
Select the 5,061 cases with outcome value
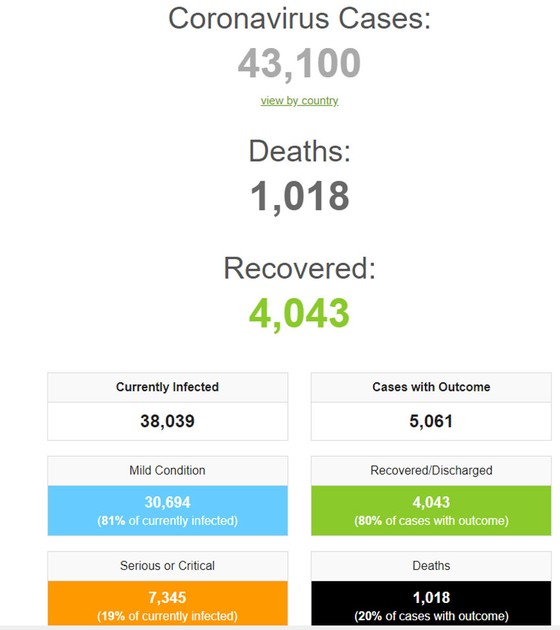pyautogui.click(x=431, y=421)
